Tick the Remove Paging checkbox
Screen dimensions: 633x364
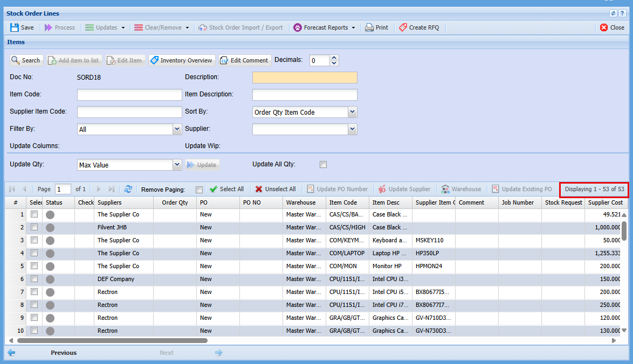[199, 190]
